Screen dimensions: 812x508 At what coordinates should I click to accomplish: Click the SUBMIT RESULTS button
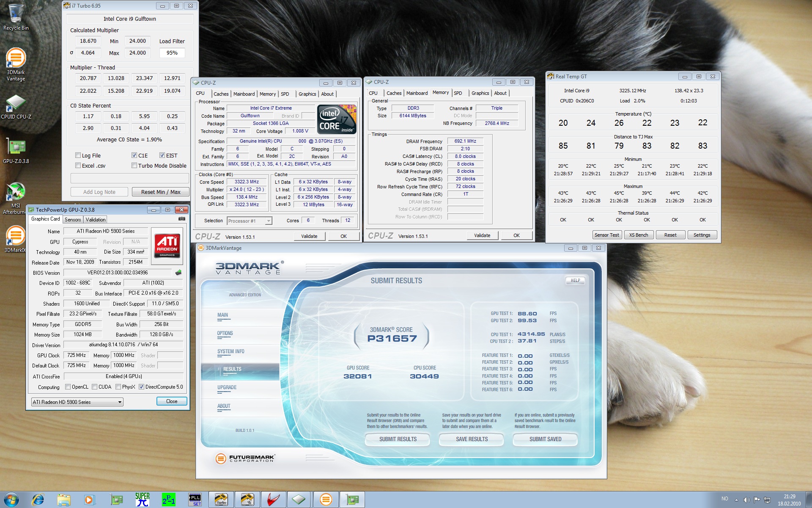tap(398, 439)
